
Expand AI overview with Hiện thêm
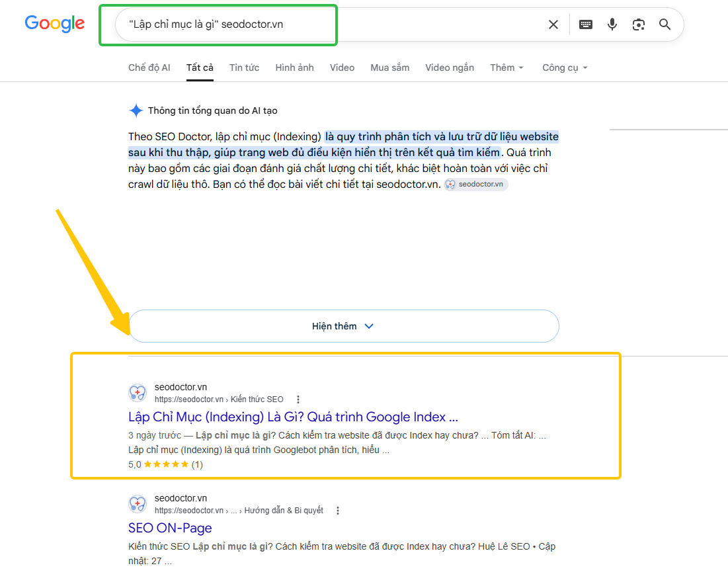click(x=344, y=326)
